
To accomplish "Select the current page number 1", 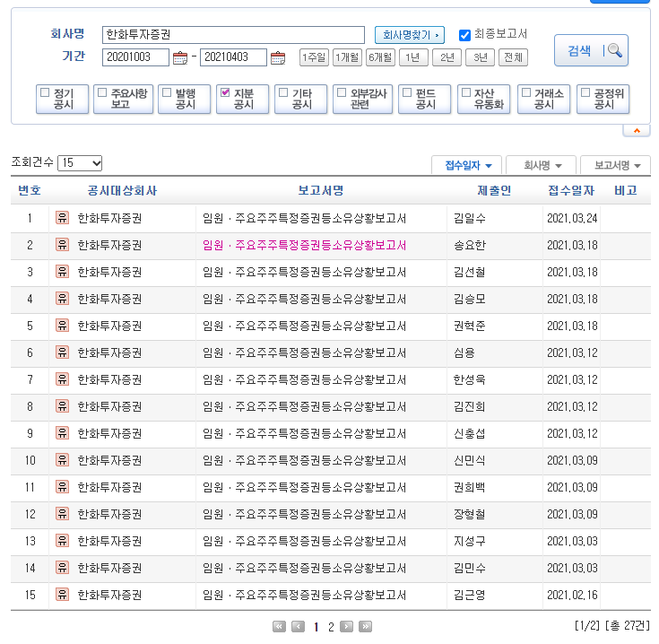I will [x=316, y=627].
